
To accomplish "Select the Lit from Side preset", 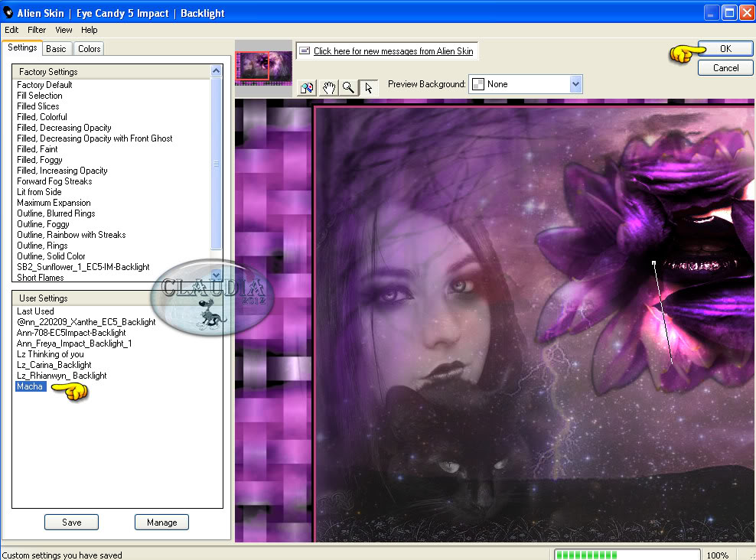I will (39, 192).
